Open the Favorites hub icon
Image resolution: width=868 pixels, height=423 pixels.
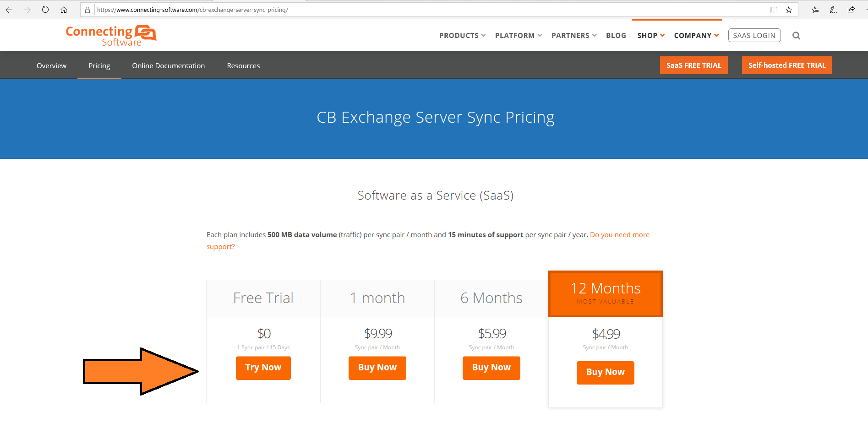click(815, 10)
